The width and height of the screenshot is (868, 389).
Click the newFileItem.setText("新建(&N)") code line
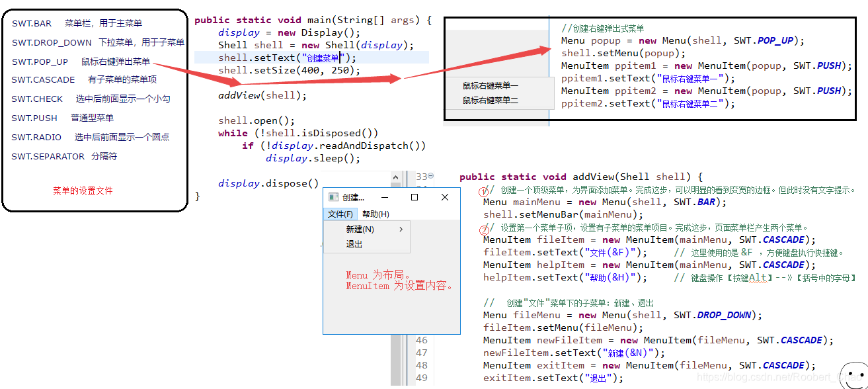[574, 353]
